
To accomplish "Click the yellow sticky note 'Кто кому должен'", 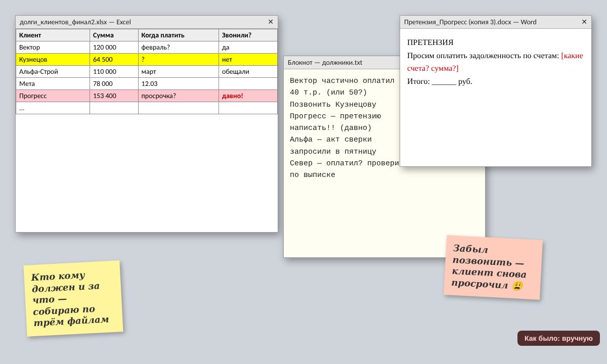I will point(73,298).
